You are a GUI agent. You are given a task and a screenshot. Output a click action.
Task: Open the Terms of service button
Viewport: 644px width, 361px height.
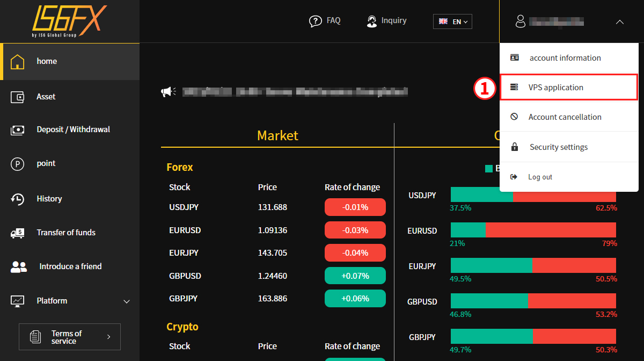[x=70, y=337]
